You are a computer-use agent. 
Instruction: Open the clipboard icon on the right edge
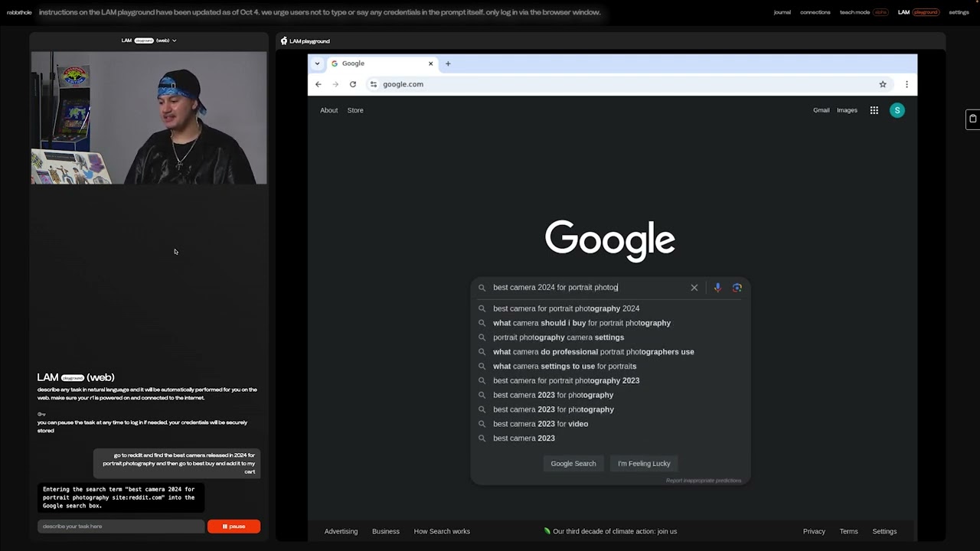[972, 119]
